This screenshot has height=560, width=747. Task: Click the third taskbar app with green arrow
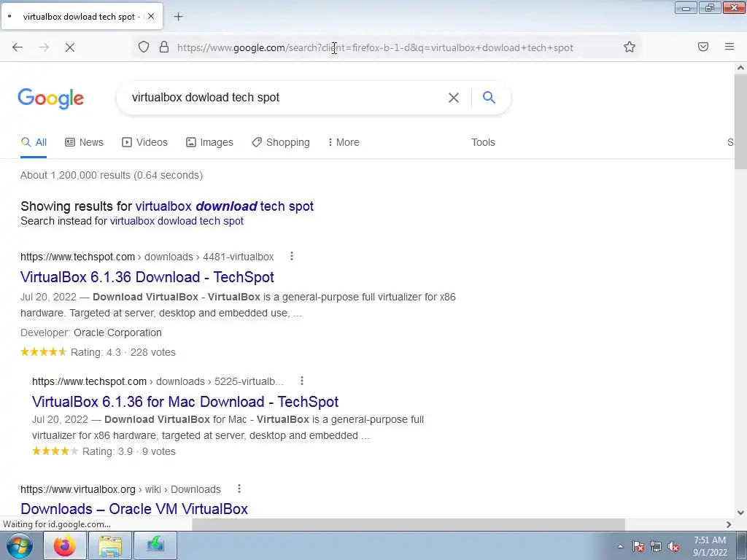[x=155, y=545]
